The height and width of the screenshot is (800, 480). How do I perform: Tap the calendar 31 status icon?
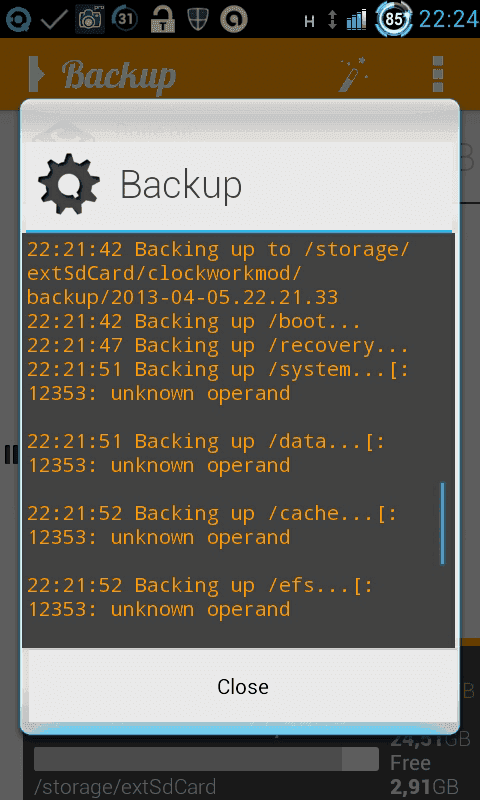point(125,19)
